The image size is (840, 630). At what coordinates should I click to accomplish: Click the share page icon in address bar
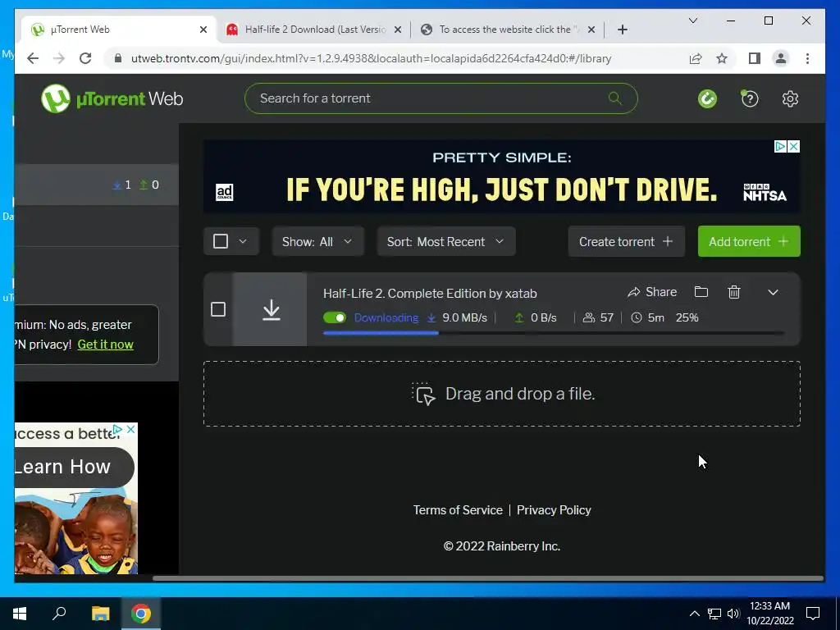click(696, 58)
